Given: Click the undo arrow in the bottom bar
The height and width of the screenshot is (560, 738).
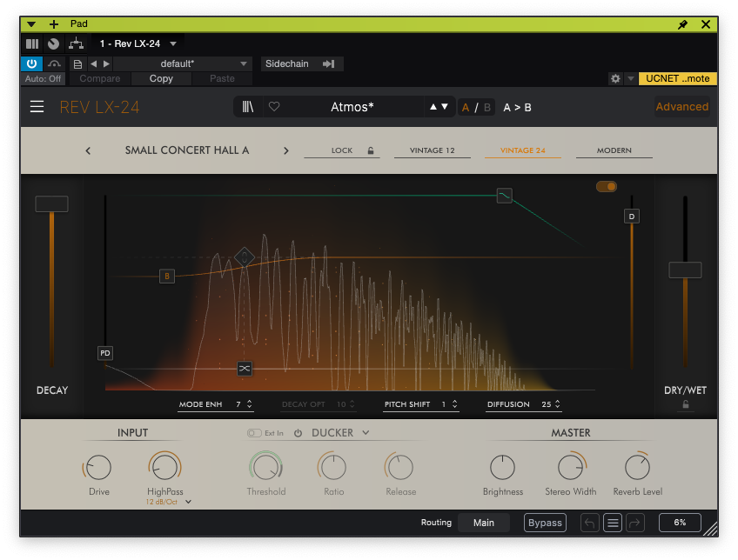Looking at the screenshot, I should (590, 523).
